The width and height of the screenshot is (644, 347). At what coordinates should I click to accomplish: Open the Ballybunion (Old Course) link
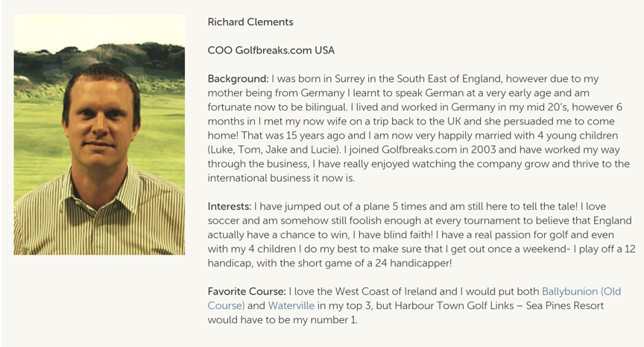pos(581,291)
